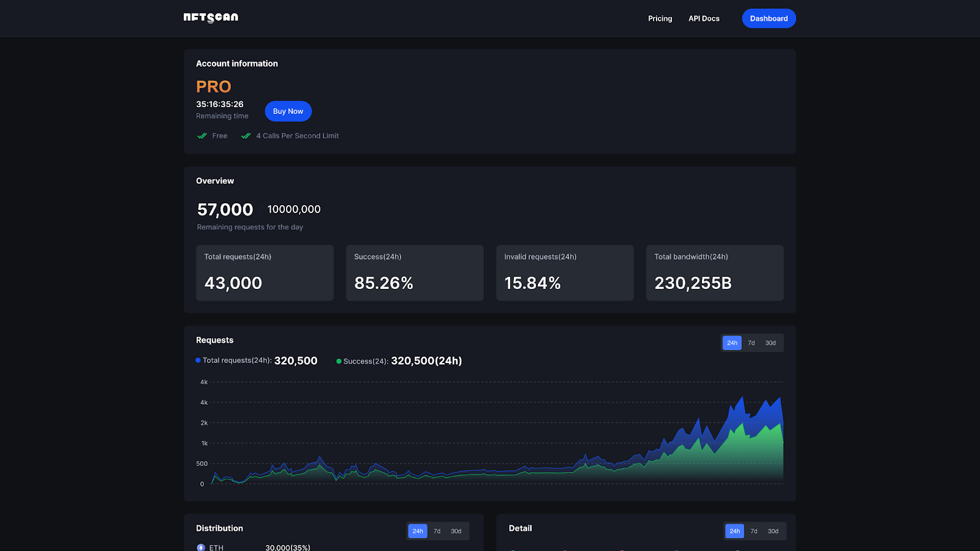Image resolution: width=980 pixels, height=551 pixels.
Task: Click the Invalid requests(24h) card
Action: point(565,273)
